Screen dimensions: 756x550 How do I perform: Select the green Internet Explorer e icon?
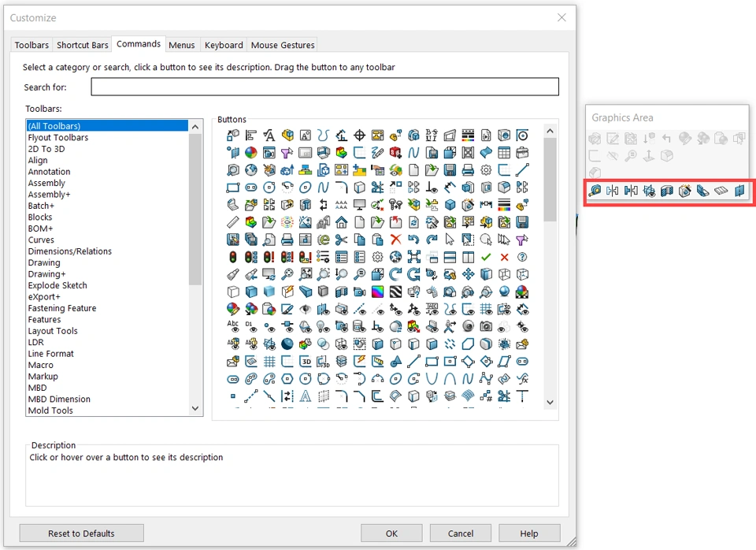point(323,240)
